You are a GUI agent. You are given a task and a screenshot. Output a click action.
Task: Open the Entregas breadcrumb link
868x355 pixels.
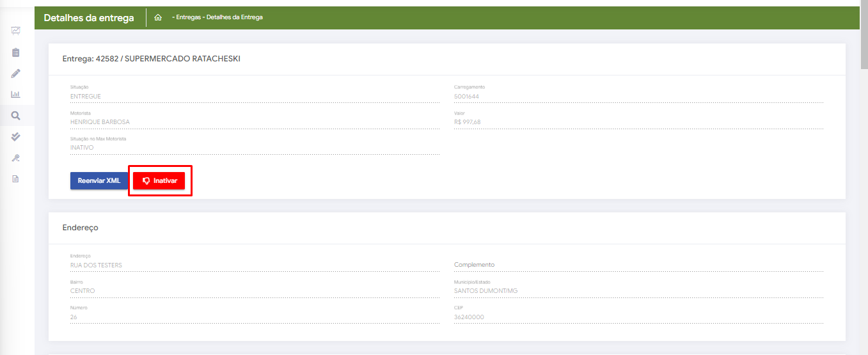coord(189,17)
